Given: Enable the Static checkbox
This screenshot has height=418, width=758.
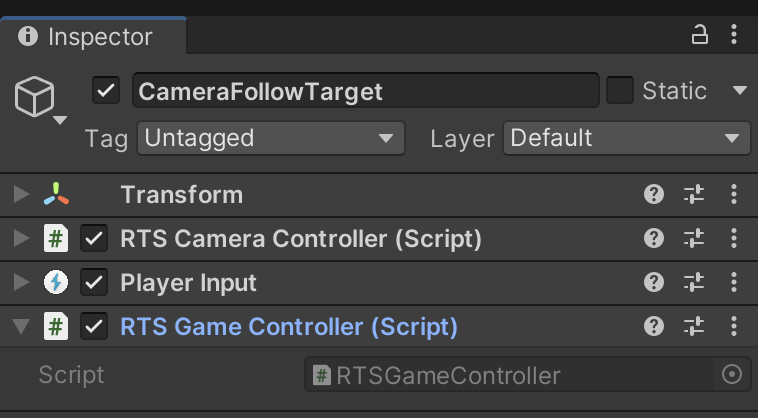Looking at the screenshot, I should point(620,91).
